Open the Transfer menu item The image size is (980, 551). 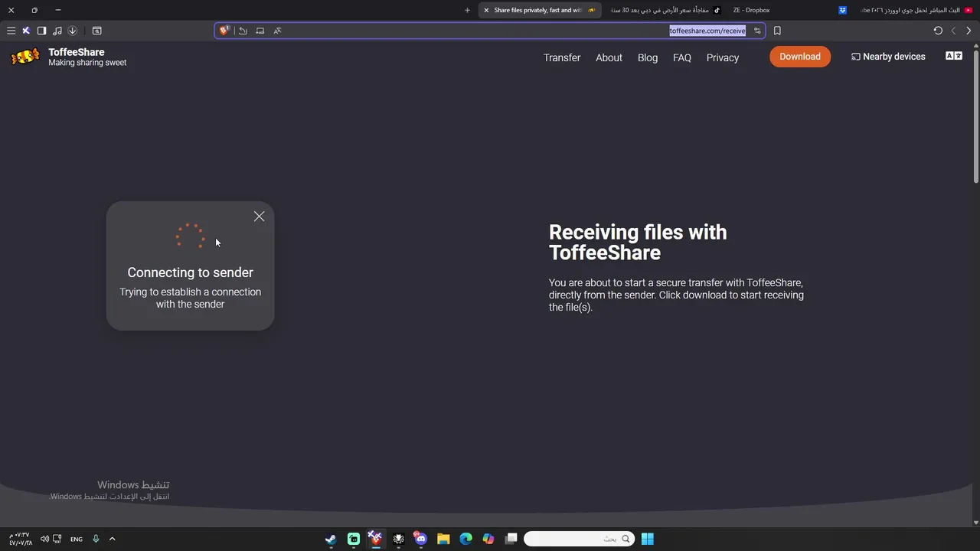point(562,57)
